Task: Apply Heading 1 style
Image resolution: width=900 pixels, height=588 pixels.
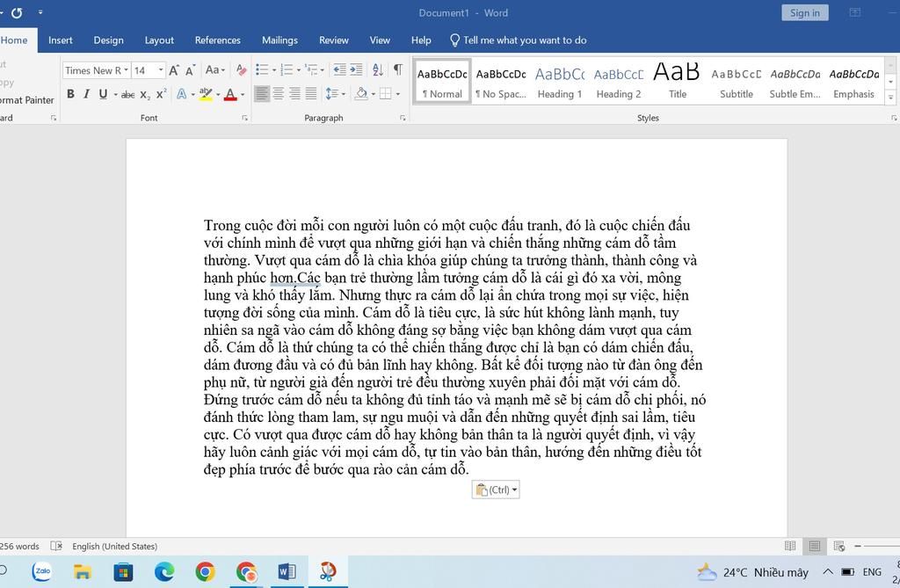Action: [x=560, y=82]
